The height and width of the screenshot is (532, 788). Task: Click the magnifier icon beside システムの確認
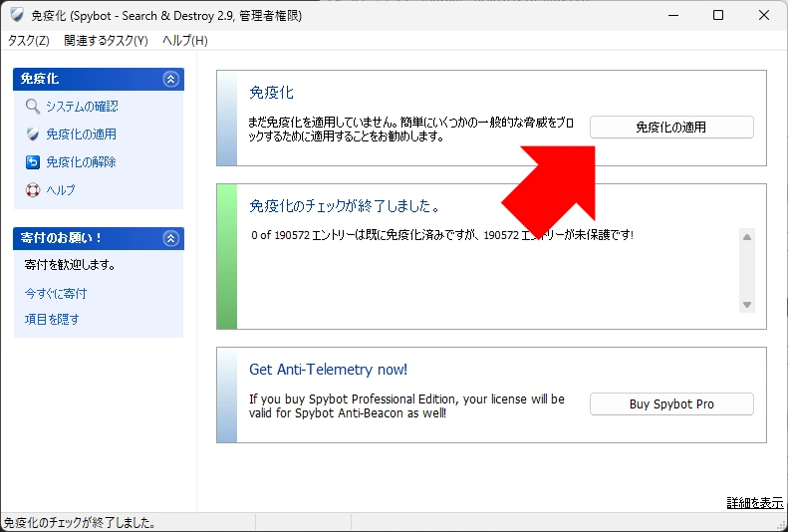point(33,107)
